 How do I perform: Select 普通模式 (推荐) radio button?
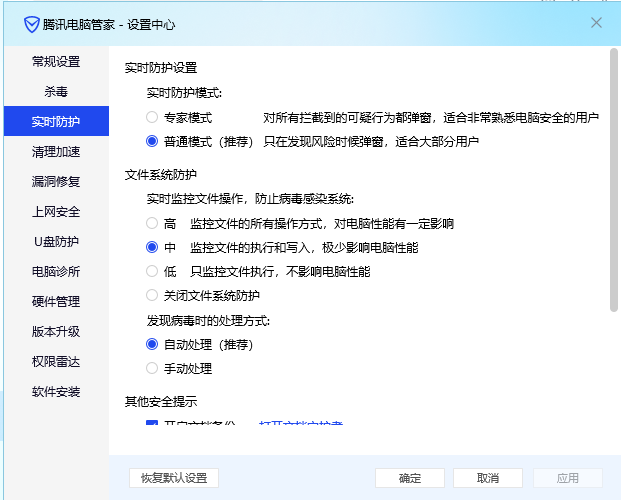(152, 141)
